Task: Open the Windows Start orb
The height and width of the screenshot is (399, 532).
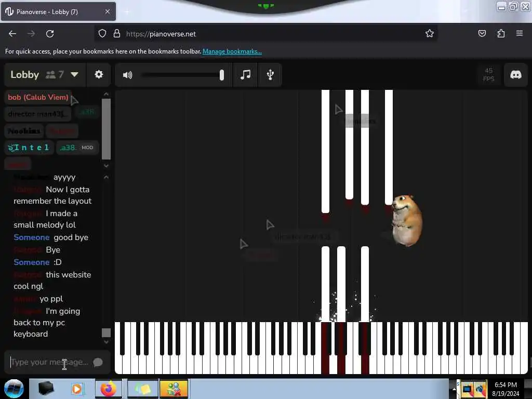Action: tap(14, 389)
